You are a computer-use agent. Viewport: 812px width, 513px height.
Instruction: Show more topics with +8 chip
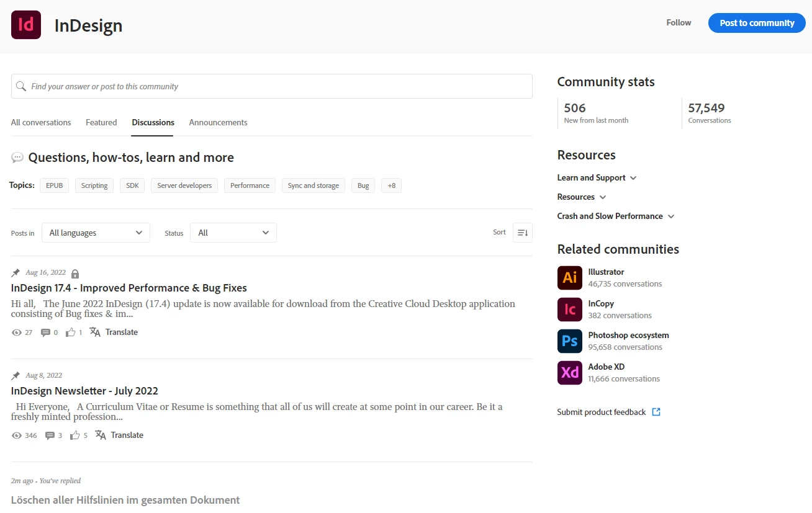tap(391, 185)
